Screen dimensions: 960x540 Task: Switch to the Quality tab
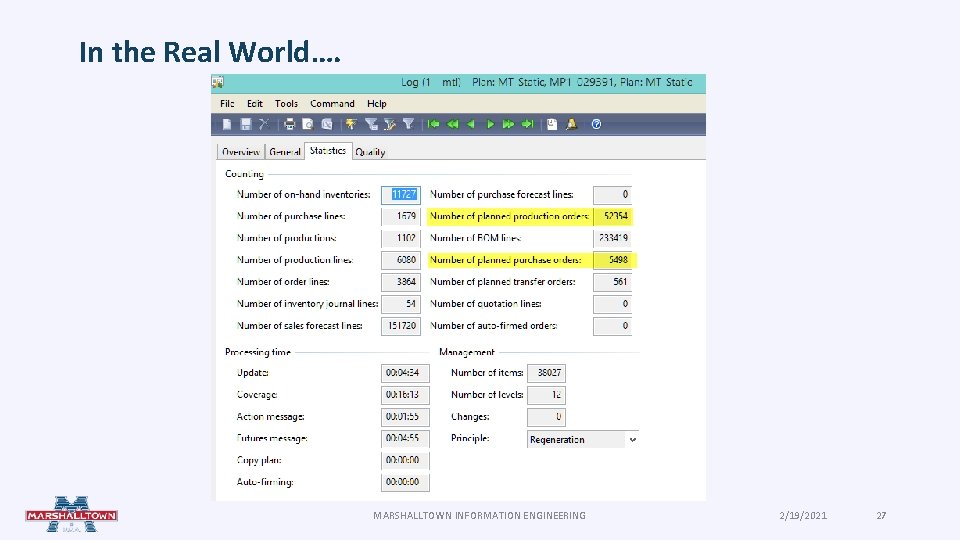click(x=370, y=152)
